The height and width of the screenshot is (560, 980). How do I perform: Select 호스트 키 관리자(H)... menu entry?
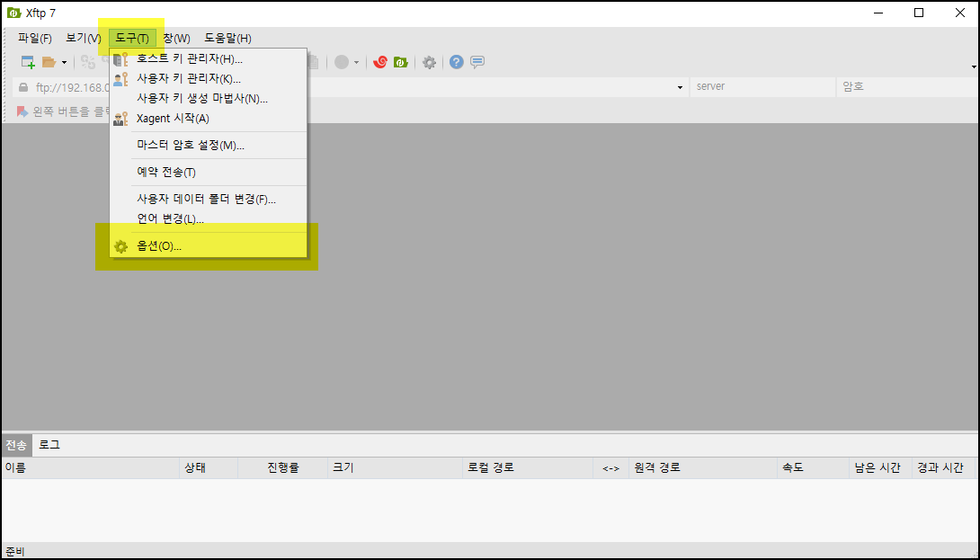click(x=208, y=59)
